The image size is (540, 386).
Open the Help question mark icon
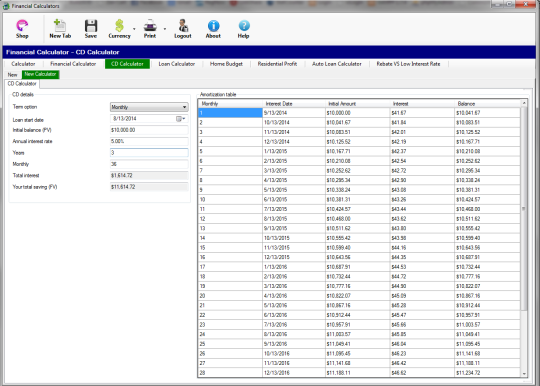coord(243,28)
